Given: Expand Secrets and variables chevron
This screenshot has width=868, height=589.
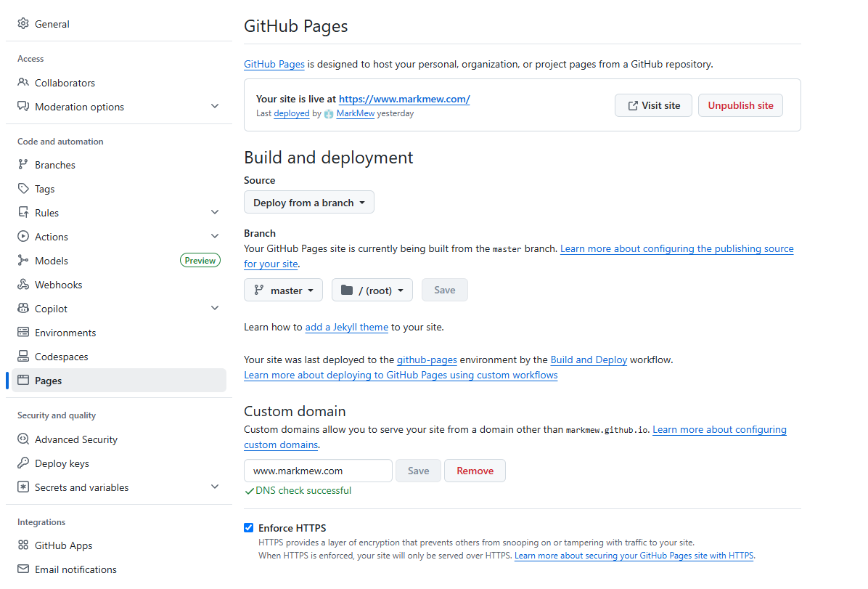Looking at the screenshot, I should 215,487.
